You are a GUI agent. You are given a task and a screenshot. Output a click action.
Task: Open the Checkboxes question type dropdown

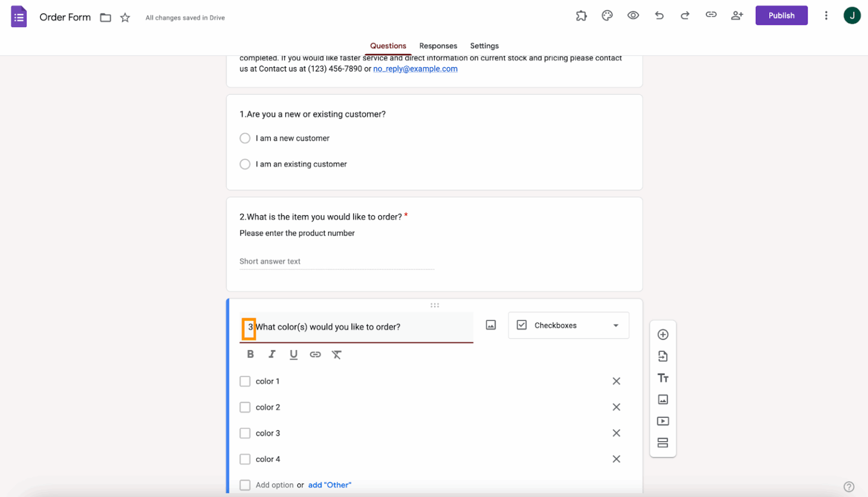point(568,325)
